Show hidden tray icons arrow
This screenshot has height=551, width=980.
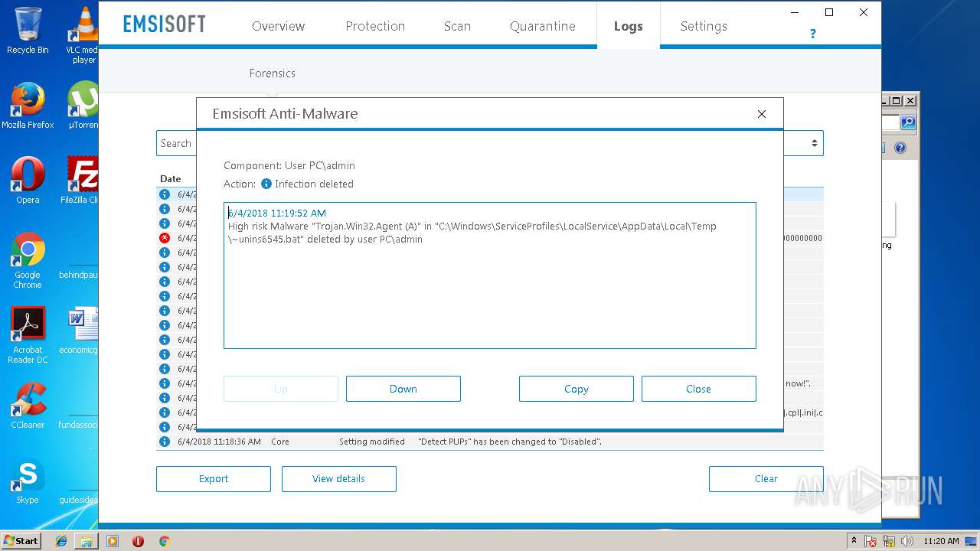(x=854, y=541)
